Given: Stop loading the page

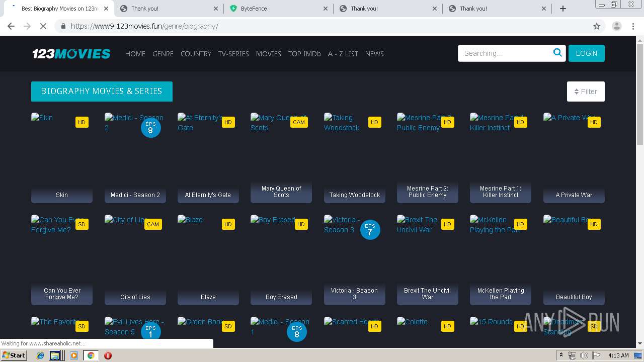Looking at the screenshot, I should tap(43, 26).
